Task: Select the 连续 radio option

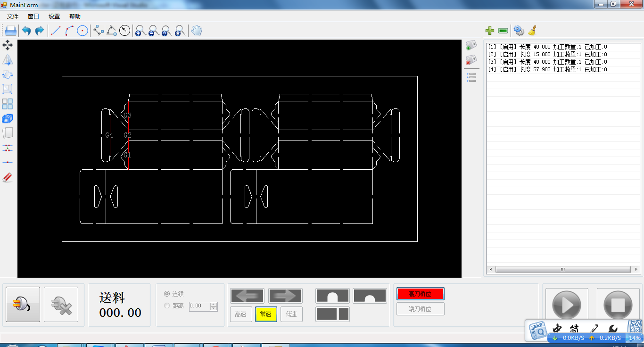Action: click(167, 294)
